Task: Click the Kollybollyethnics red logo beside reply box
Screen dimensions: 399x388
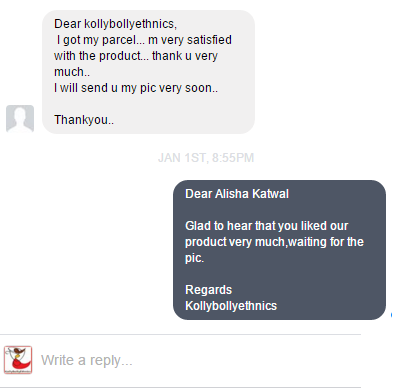Action: [18, 360]
